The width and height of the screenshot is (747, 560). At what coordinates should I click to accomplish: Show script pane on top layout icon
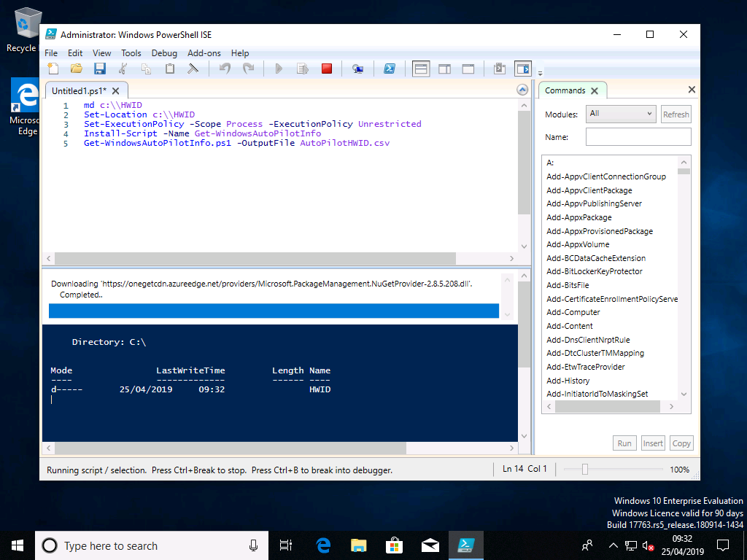(421, 69)
